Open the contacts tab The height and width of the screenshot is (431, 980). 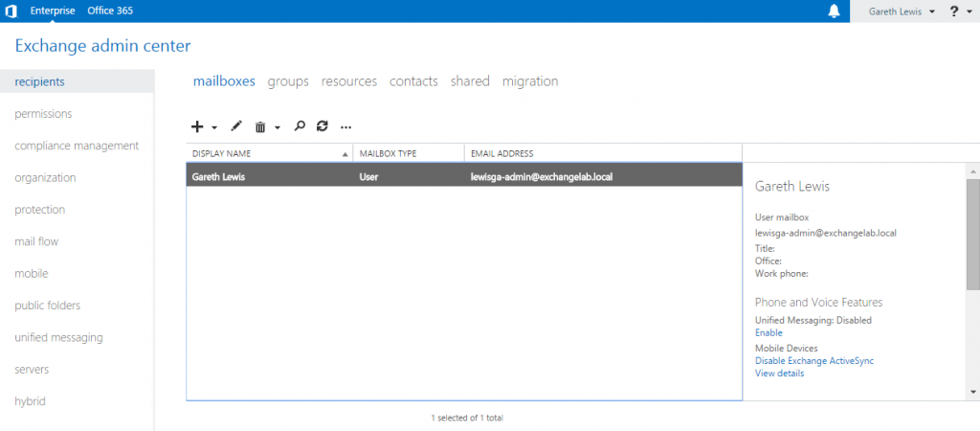(413, 81)
